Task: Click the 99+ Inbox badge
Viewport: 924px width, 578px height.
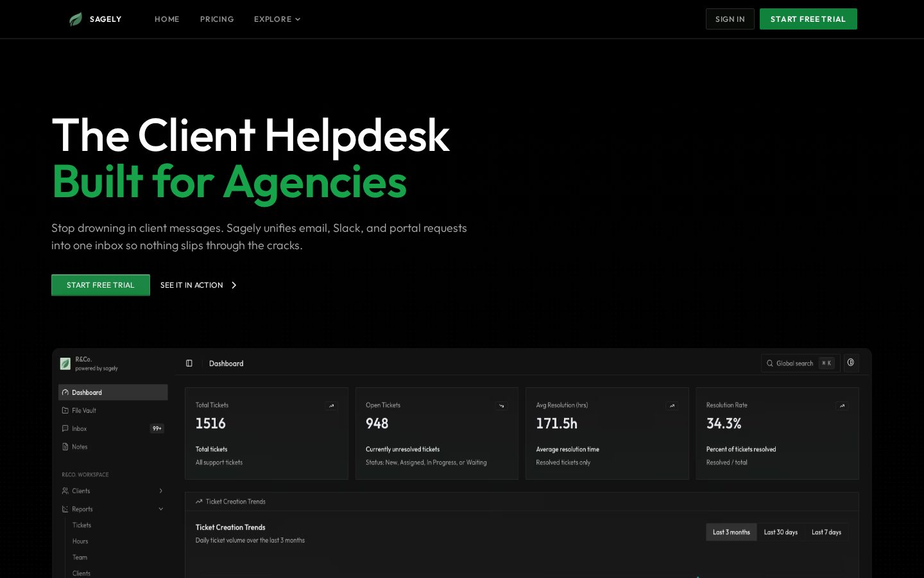Action: click(x=157, y=428)
